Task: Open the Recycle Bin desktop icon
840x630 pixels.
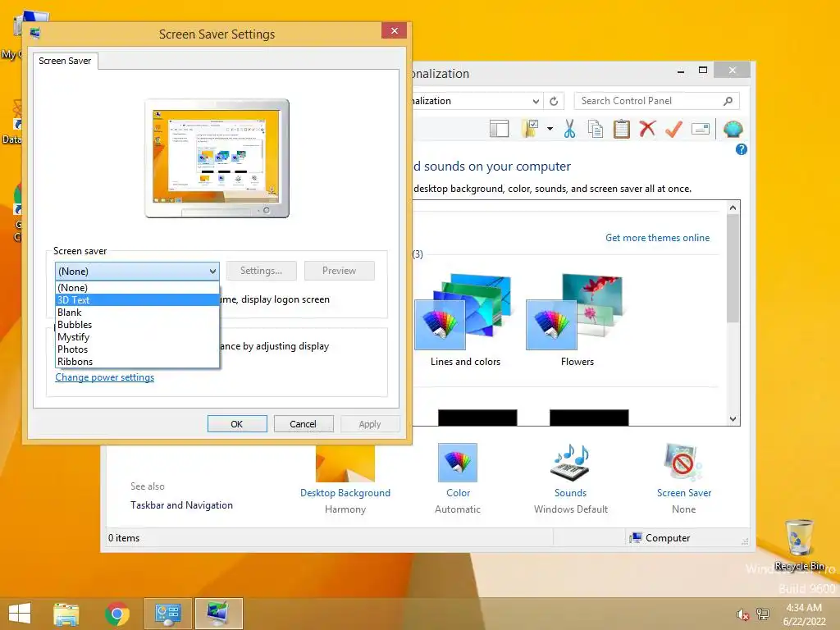Action: click(800, 545)
